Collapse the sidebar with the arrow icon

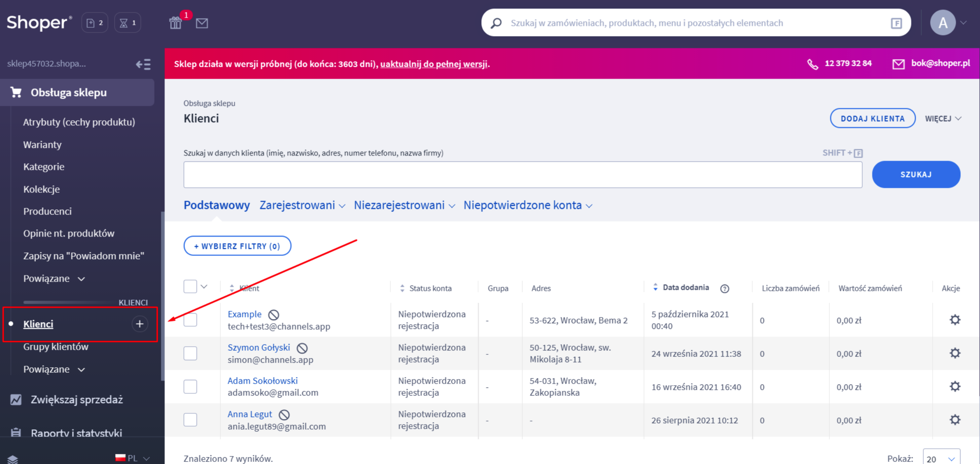pos(144,64)
